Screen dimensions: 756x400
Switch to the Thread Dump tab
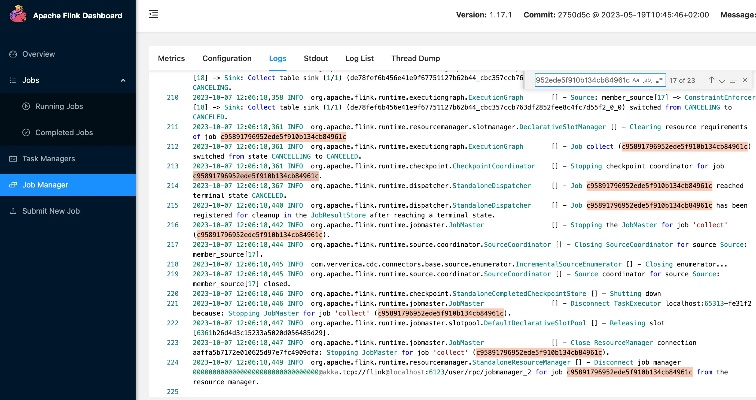point(415,59)
